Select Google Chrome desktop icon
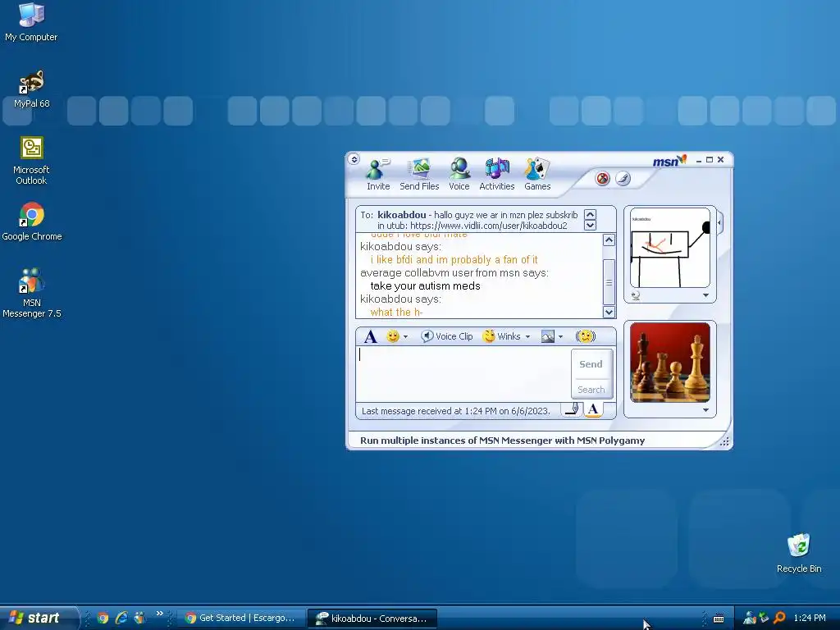The image size is (840, 630). tap(32, 221)
